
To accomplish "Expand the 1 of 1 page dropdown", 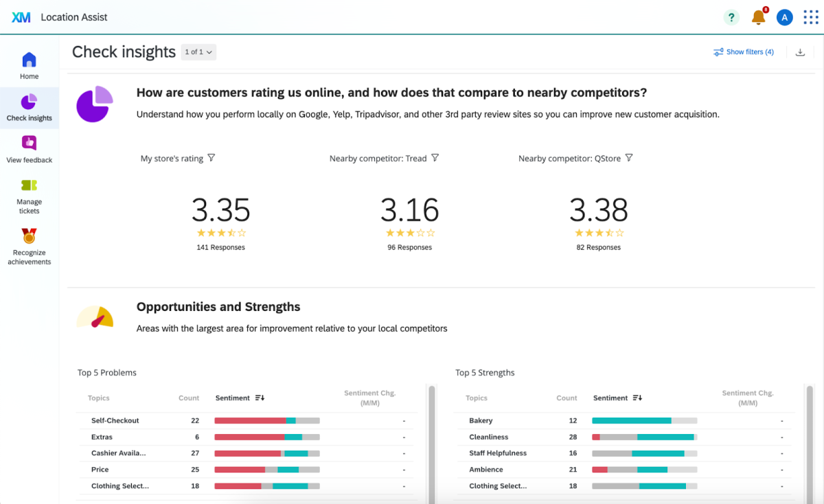I will (x=198, y=51).
